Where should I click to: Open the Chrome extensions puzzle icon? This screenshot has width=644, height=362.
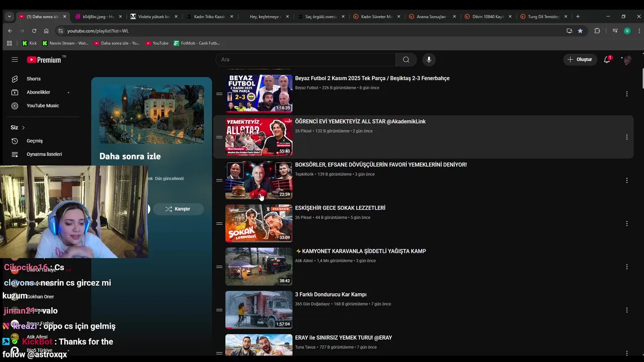(x=597, y=31)
